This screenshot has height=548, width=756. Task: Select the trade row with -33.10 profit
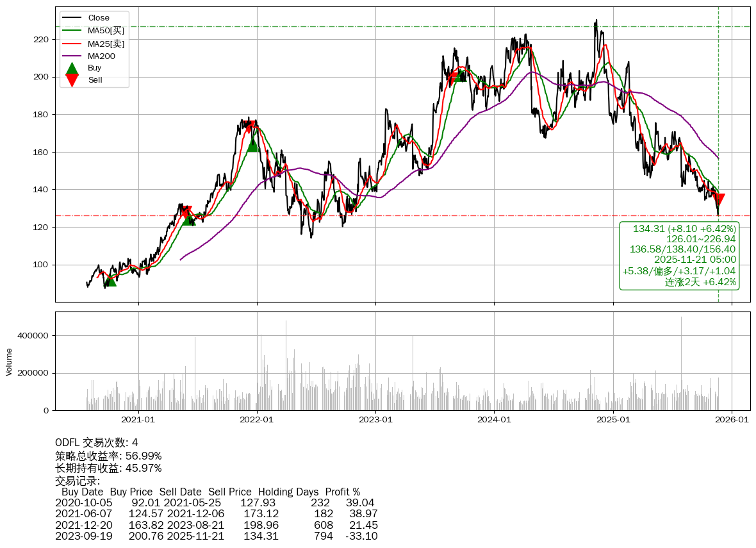[216, 536]
